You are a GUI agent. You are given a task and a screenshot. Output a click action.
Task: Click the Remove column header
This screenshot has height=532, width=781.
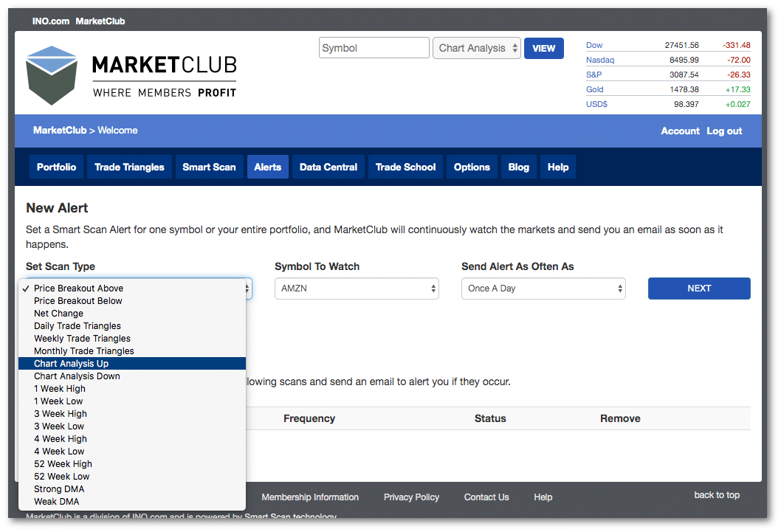pos(620,418)
